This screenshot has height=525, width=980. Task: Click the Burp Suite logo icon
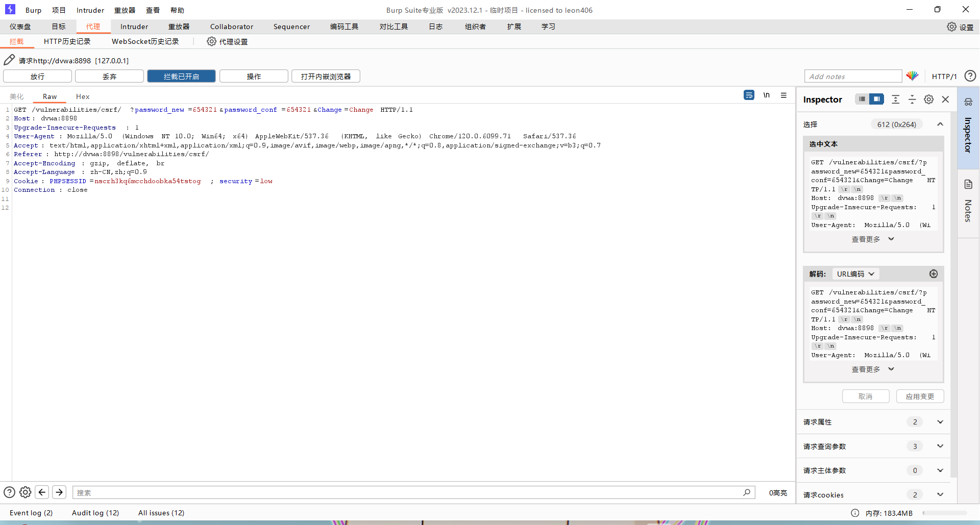tap(10, 9)
